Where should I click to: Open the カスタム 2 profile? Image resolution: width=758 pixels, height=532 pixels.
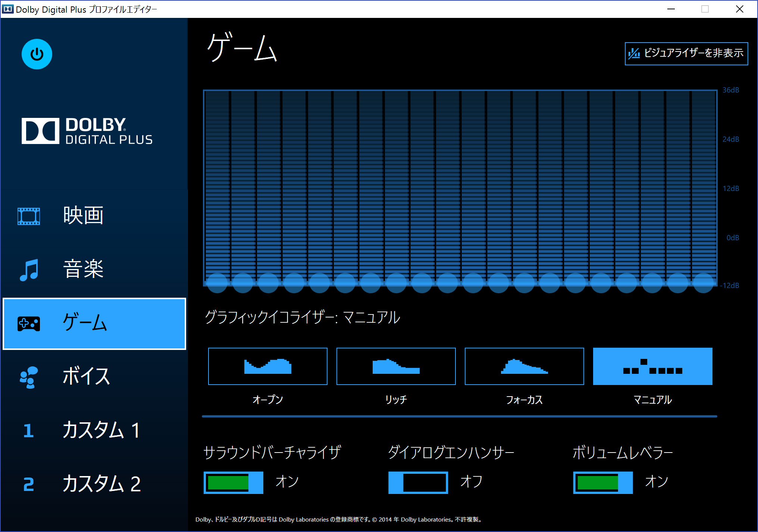coord(94,485)
